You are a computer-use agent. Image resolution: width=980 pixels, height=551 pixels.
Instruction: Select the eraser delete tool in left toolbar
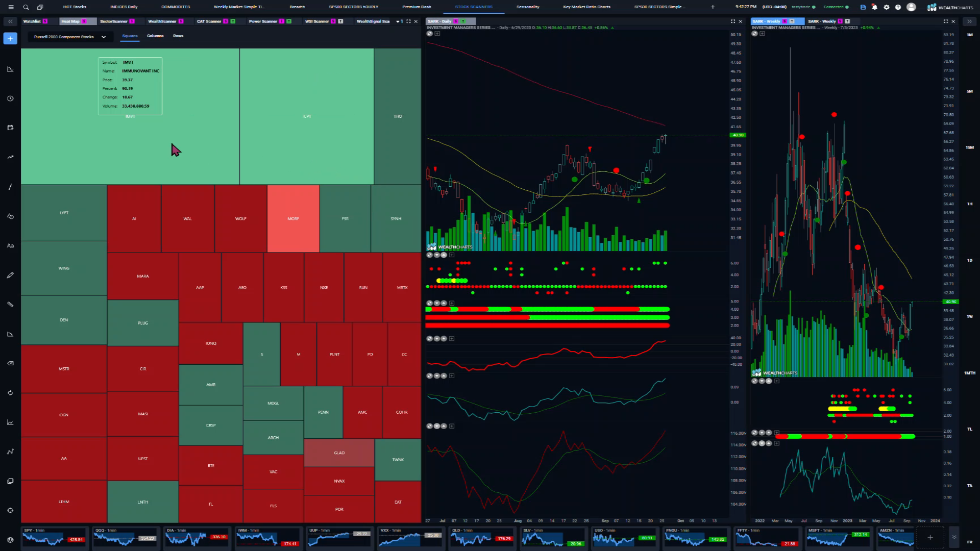pos(10,364)
